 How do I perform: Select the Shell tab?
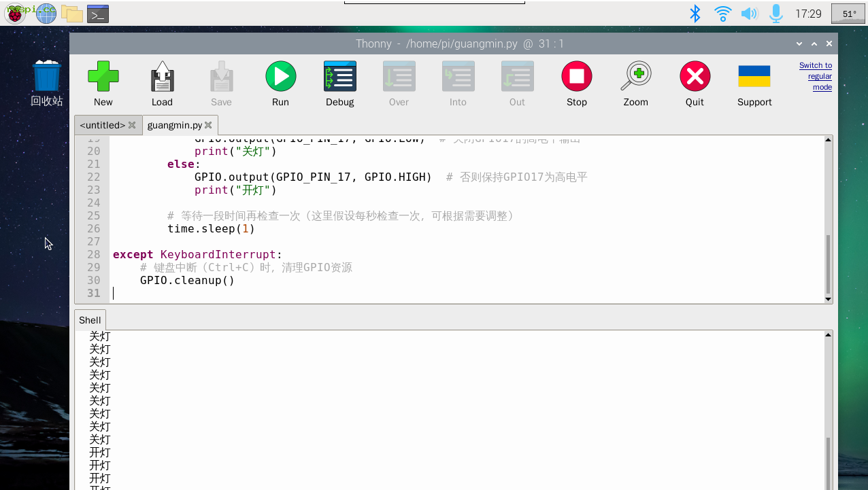pos(90,320)
